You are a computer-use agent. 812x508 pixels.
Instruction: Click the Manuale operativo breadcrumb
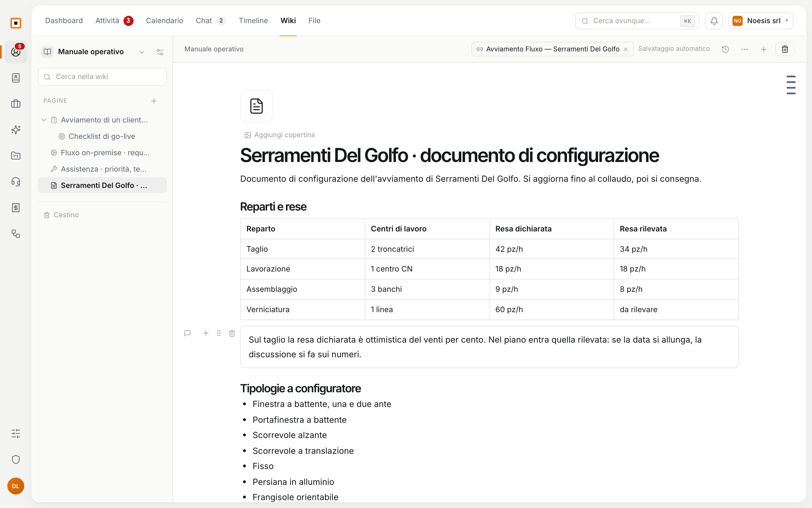tap(214, 49)
